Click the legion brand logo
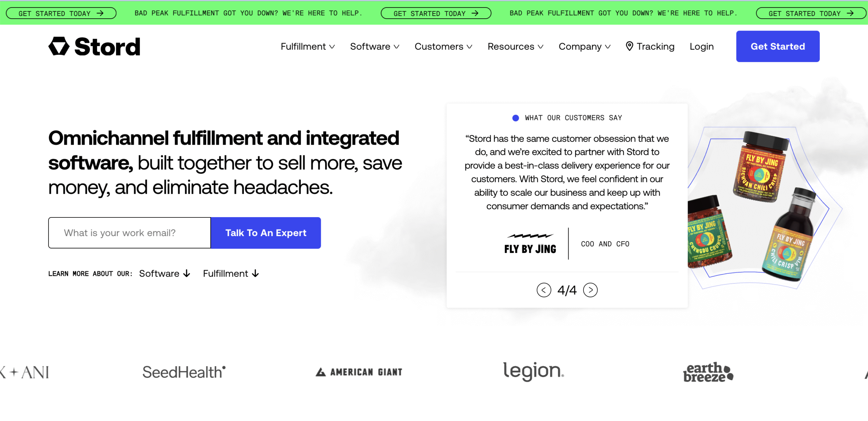868x421 pixels. (x=533, y=371)
